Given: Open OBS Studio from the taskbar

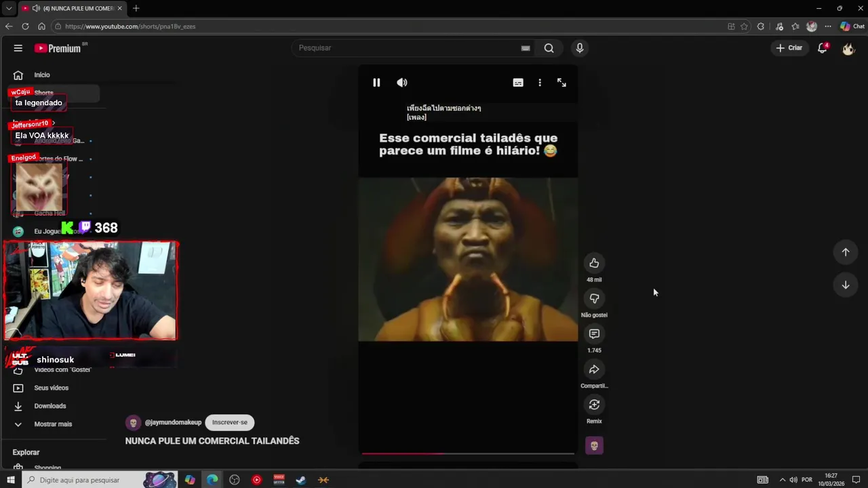Looking at the screenshot, I should (235, 480).
